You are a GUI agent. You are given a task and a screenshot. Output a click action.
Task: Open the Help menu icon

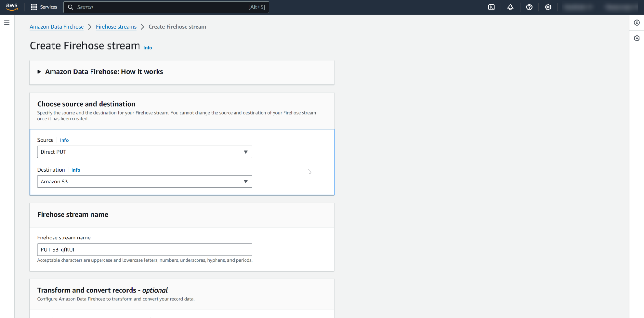coord(529,7)
